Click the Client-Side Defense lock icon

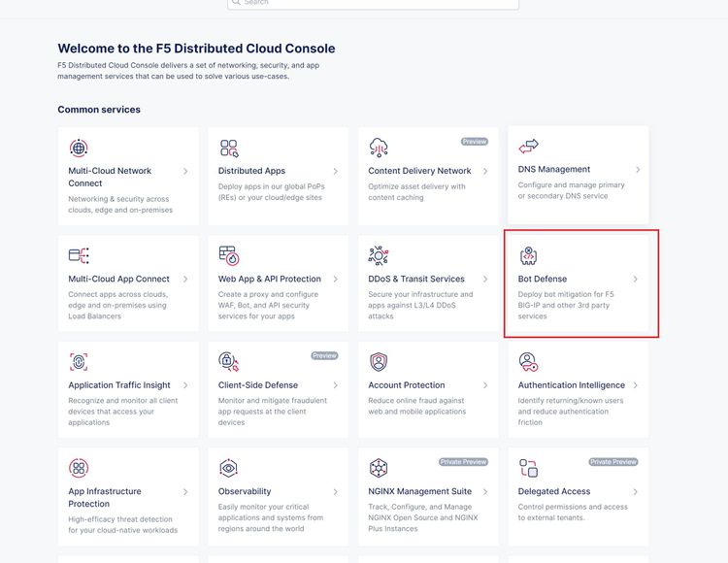pyautogui.click(x=229, y=362)
